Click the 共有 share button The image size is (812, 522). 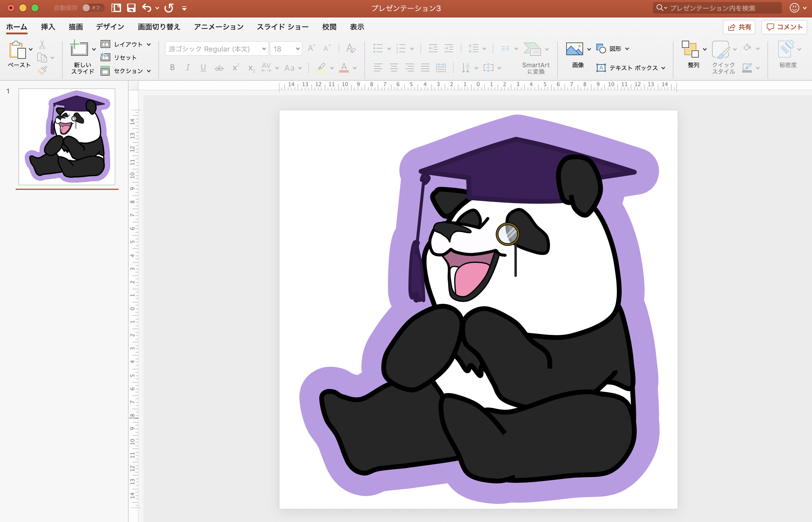coord(739,27)
